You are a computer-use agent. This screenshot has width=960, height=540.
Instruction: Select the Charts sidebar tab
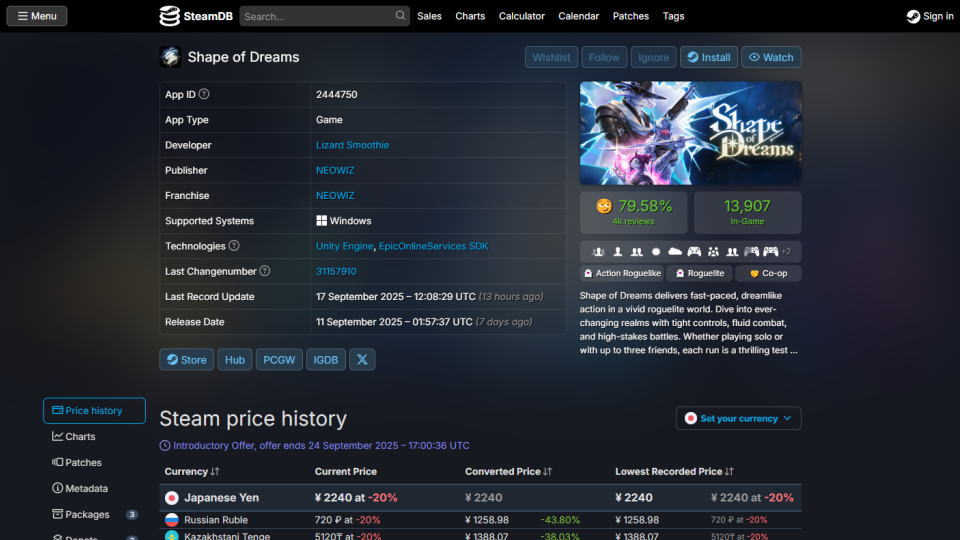94,437
